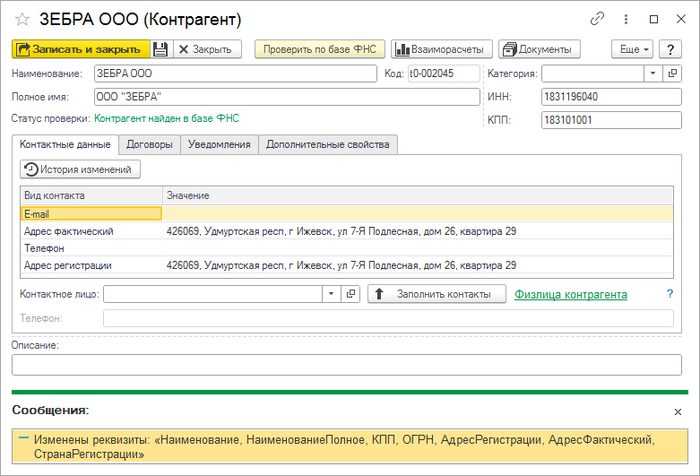Close the messages panel
Screen dimensions: 700x476
coord(677,411)
